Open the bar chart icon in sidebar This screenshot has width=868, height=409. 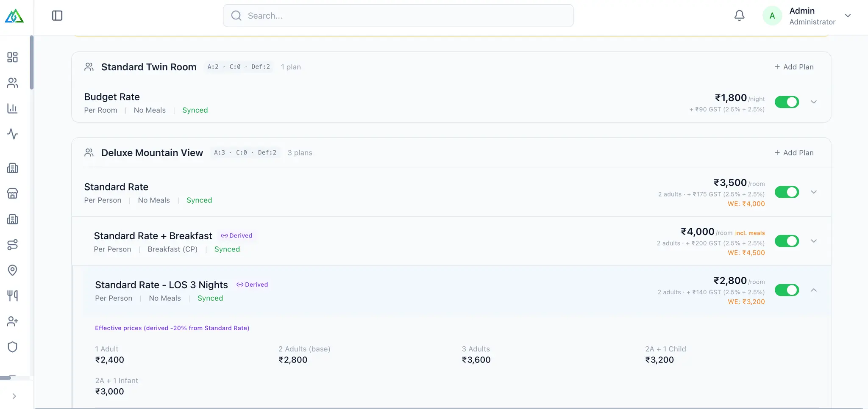click(x=13, y=108)
